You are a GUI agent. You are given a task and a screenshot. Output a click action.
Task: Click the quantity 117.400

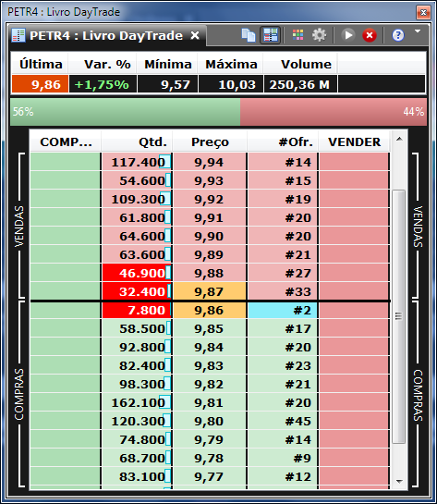[x=137, y=162]
